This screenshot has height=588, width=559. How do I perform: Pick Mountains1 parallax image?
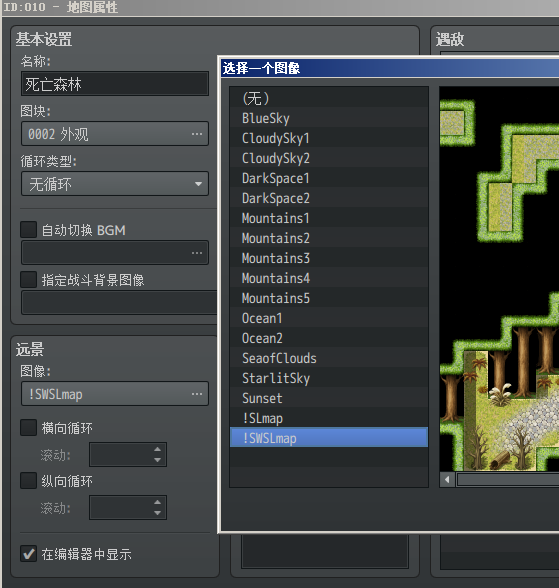(329, 218)
